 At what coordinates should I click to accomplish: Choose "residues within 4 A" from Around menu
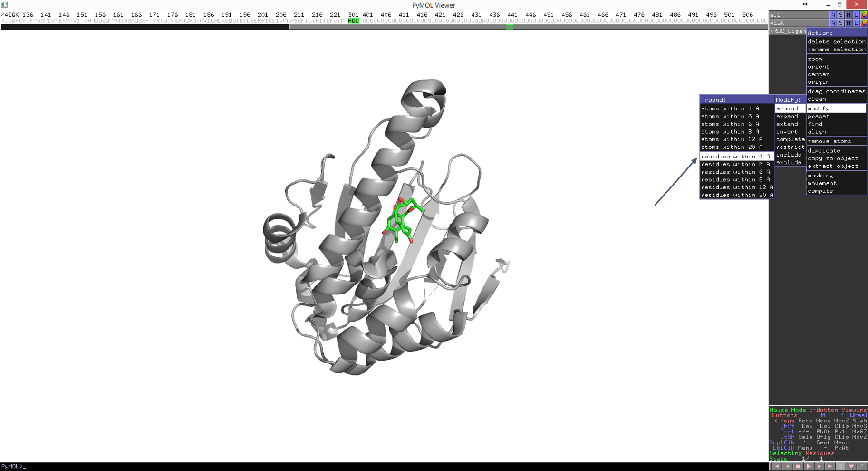735,157
